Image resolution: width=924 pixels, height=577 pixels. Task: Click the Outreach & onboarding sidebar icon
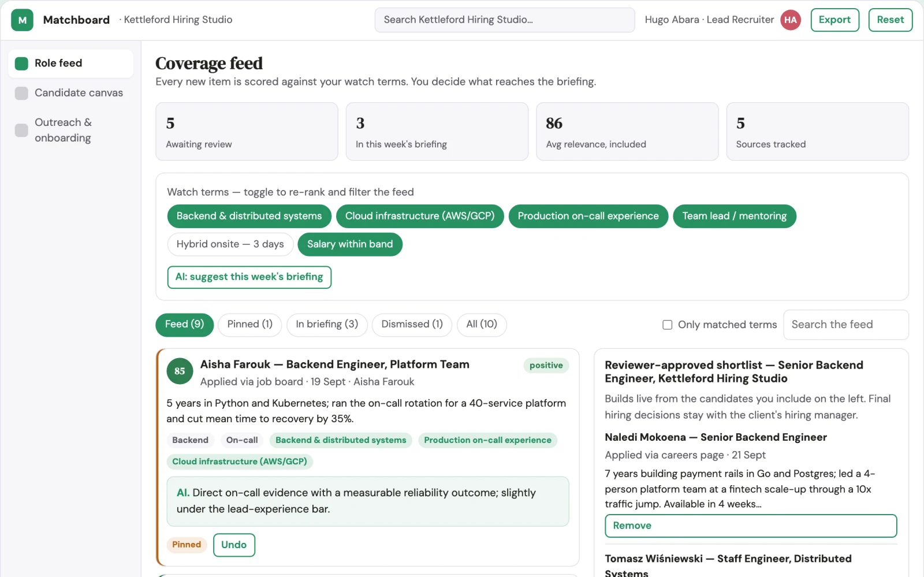point(21,130)
